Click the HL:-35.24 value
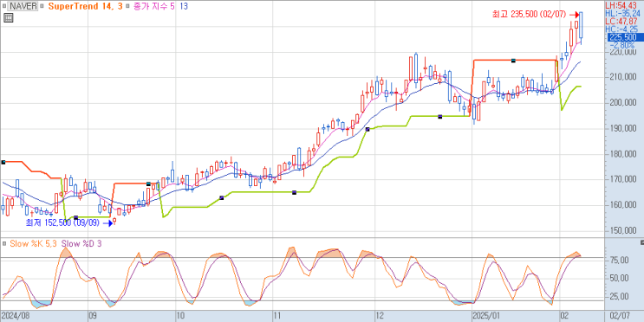This screenshot has width=644, height=322. [622, 13]
